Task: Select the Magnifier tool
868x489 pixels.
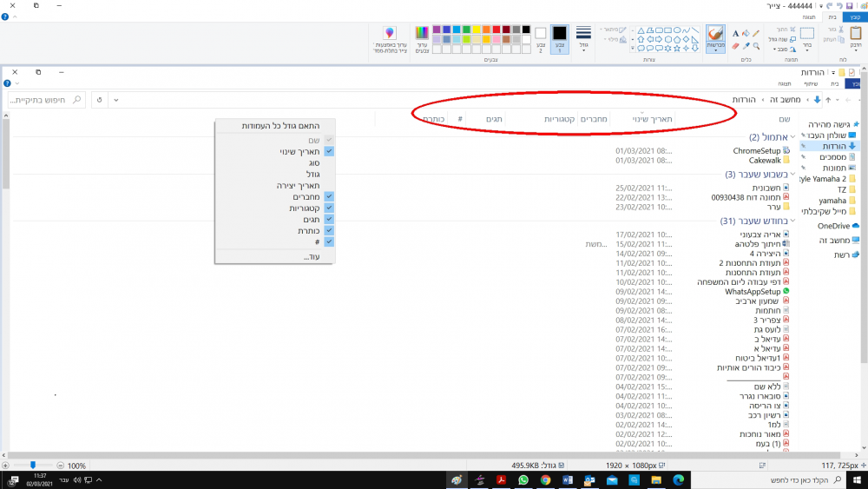Action: click(756, 46)
